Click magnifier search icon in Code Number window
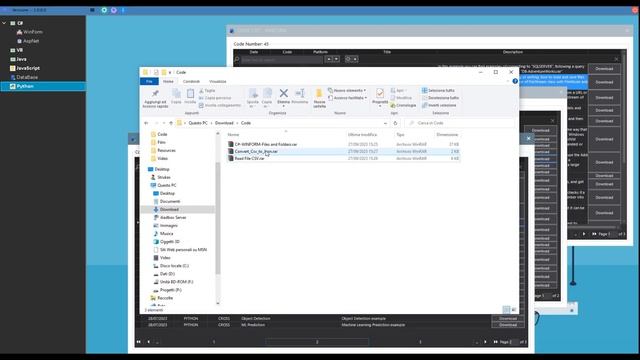This screenshot has width=640, height=360. click(237, 60)
